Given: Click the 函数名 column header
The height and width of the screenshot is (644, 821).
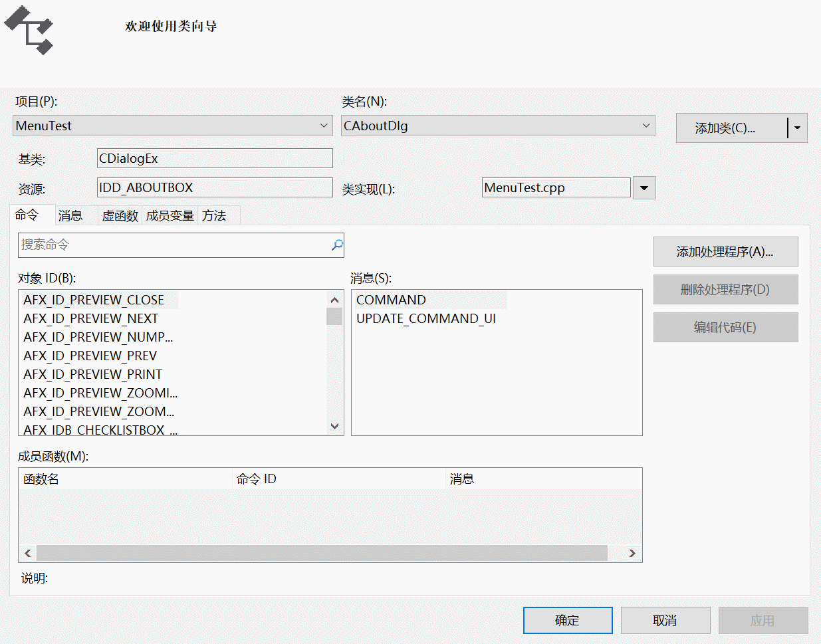Looking at the screenshot, I should [x=125, y=479].
